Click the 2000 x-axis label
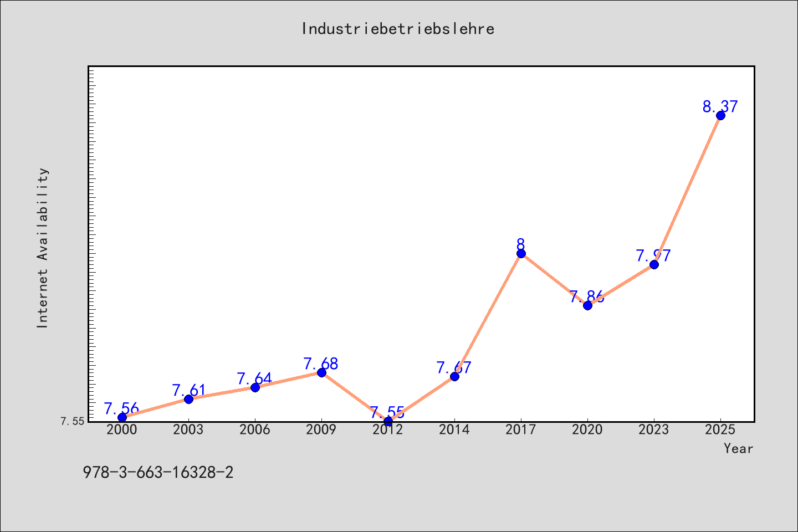 (x=122, y=429)
